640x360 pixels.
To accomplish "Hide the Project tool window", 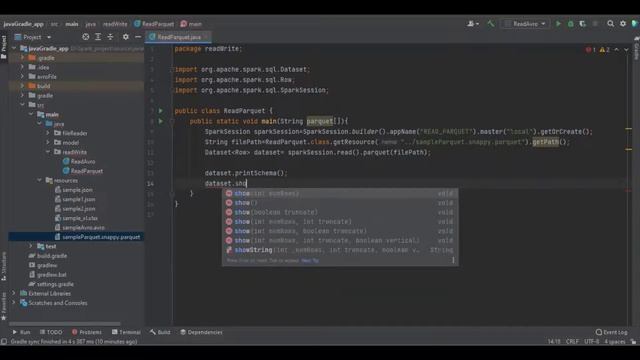I will tap(138, 37).
